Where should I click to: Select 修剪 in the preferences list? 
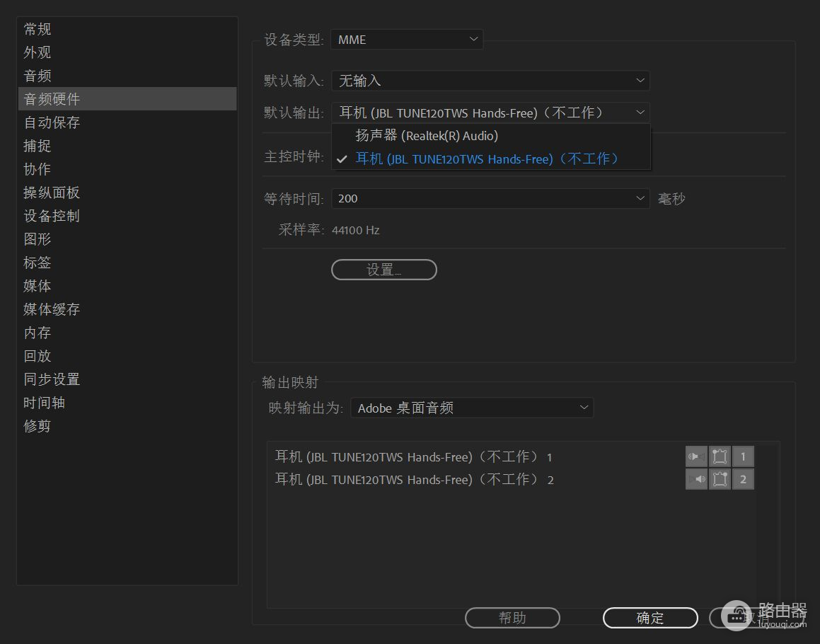tap(127, 426)
